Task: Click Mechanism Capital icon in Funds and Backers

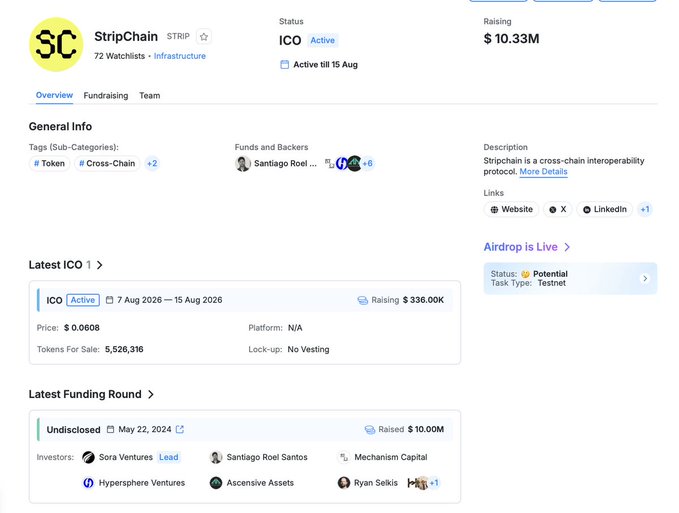Action: tap(330, 163)
